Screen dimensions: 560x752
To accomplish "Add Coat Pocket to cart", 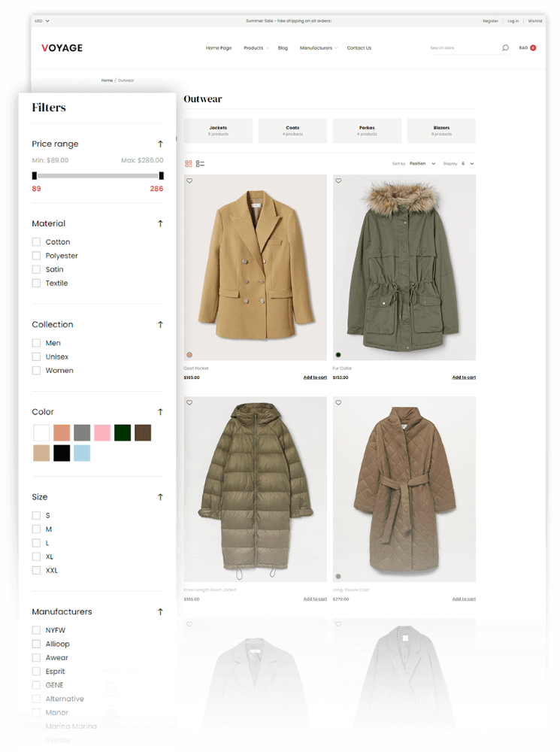I will (315, 378).
